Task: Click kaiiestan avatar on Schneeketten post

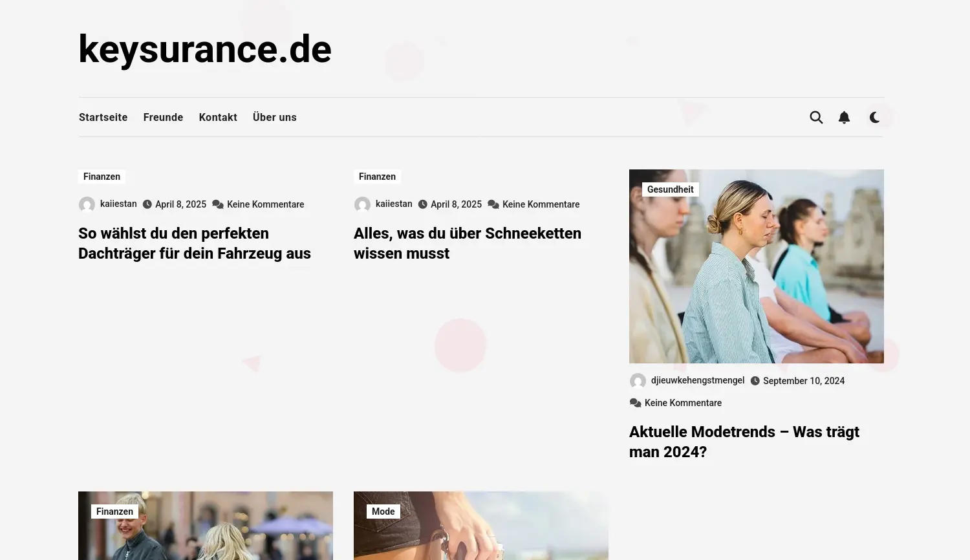Action: click(x=362, y=205)
